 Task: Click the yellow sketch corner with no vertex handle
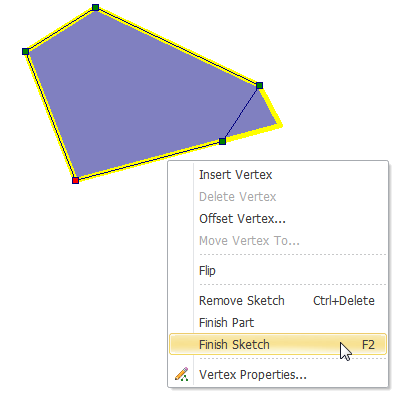click(279, 125)
